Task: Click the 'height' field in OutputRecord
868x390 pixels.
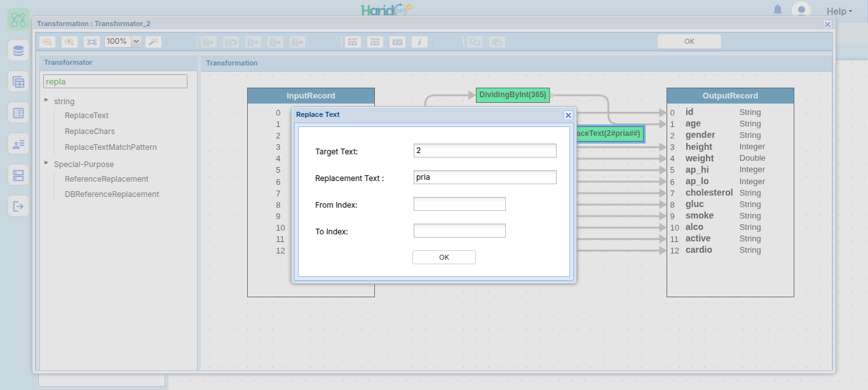Action: [699, 147]
